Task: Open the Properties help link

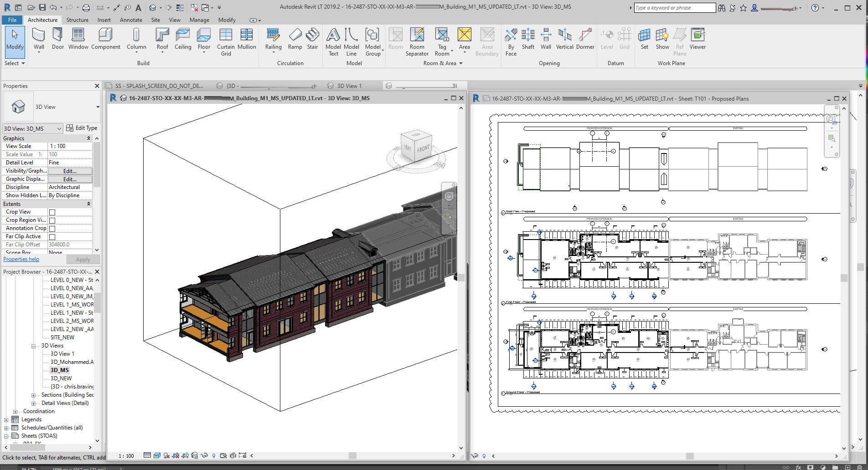Action: coord(21,259)
